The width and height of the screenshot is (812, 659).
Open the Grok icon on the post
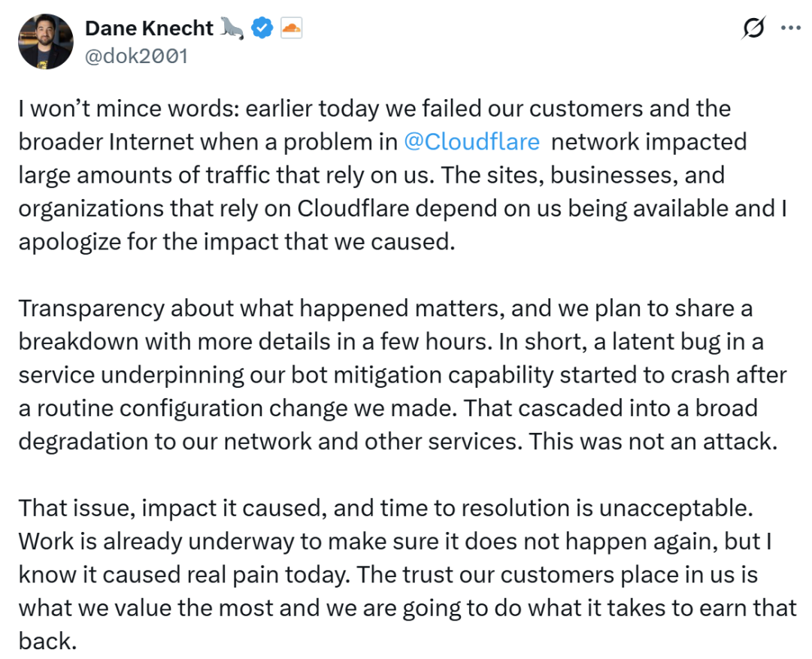point(753,28)
